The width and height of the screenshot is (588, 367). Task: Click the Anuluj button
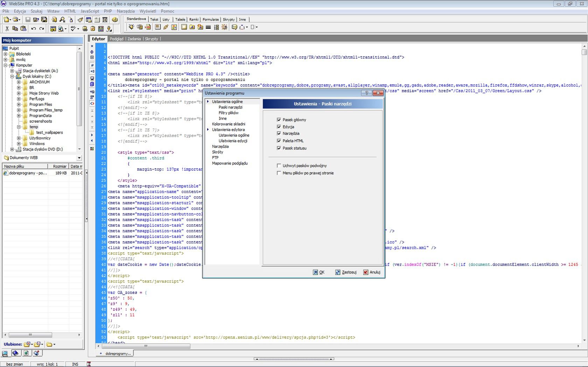(x=372, y=272)
